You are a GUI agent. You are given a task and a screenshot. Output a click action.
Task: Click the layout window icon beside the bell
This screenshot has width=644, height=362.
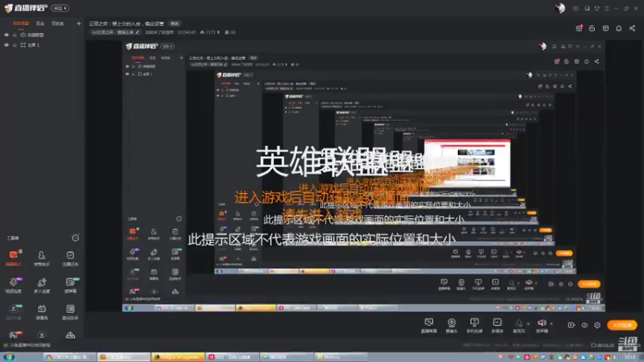point(605,28)
